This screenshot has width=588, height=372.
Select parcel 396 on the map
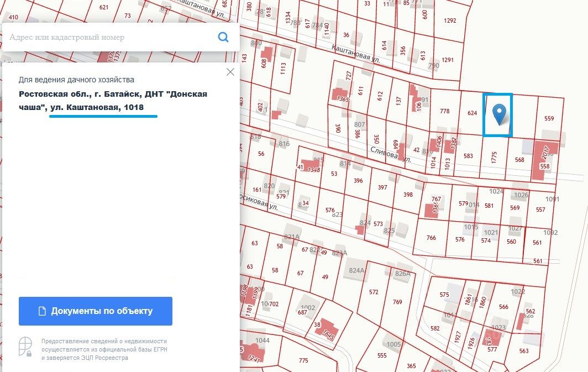pos(358,181)
